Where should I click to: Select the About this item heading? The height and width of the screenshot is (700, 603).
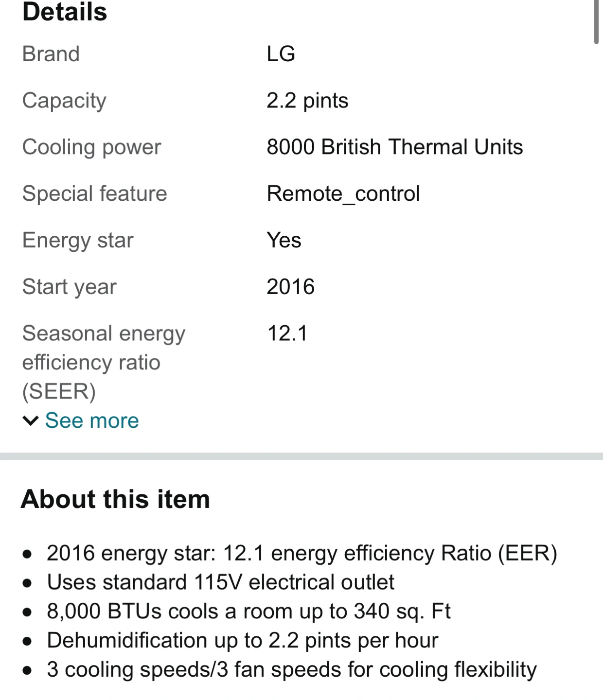pos(115,499)
